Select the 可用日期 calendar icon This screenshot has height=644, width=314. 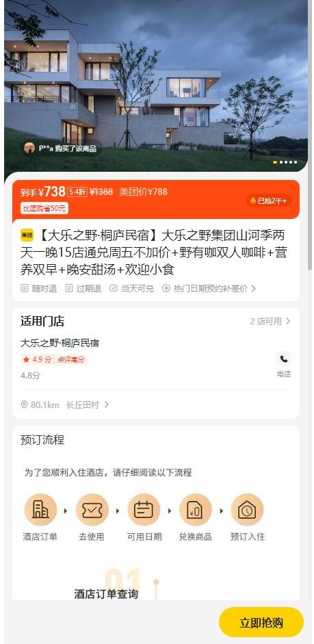pos(144,510)
